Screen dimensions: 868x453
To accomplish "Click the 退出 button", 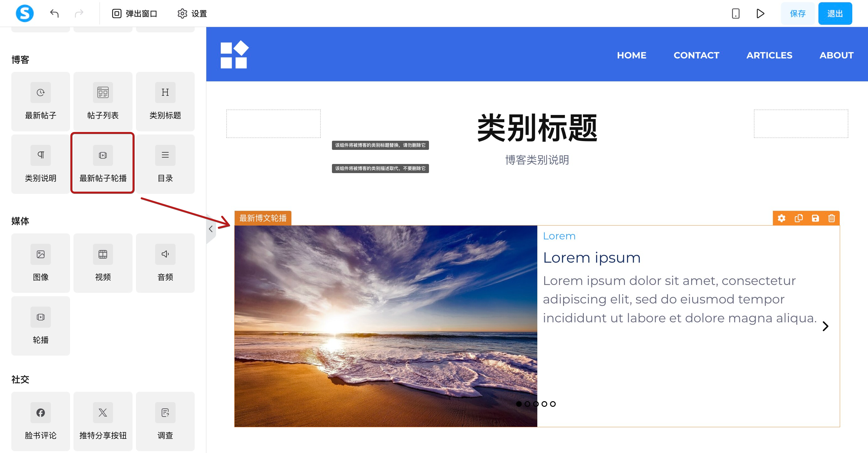I will point(835,14).
